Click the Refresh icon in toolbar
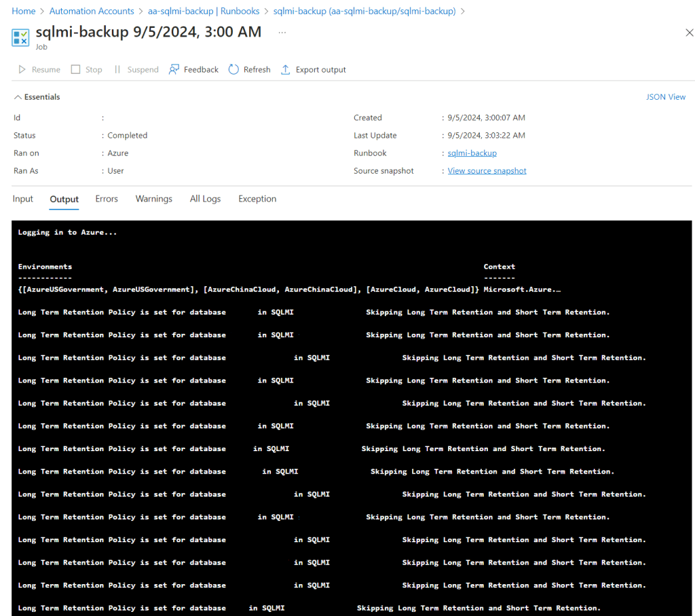The height and width of the screenshot is (616, 695). pyautogui.click(x=234, y=70)
